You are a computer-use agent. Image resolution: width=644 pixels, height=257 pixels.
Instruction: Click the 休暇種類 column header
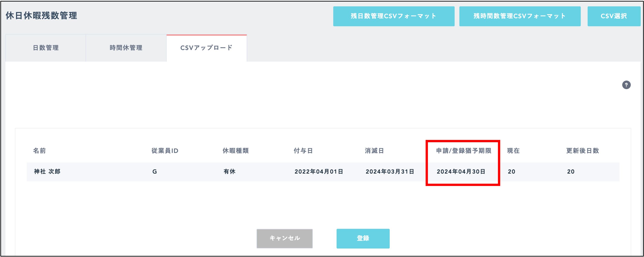pyautogui.click(x=235, y=151)
